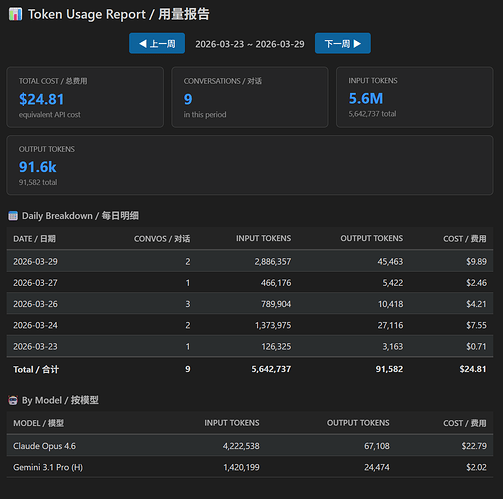The image size is (503, 499).
Task: Select the 2026-03-26 date row
Action: 250,304
